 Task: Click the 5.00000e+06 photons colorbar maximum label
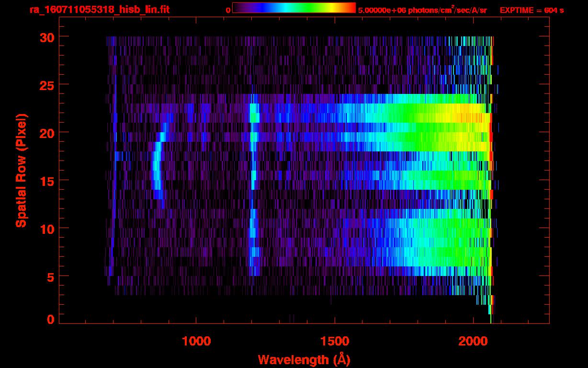coord(422,10)
